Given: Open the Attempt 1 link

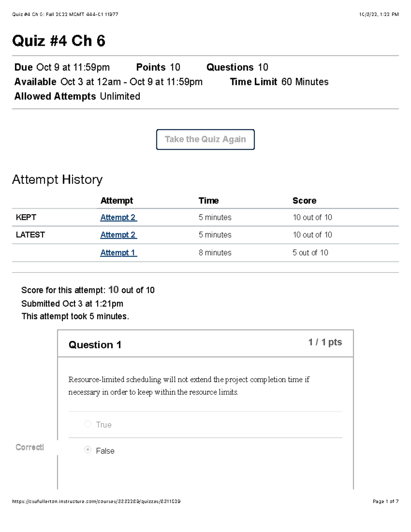Looking at the screenshot, I should coord(118,253).
